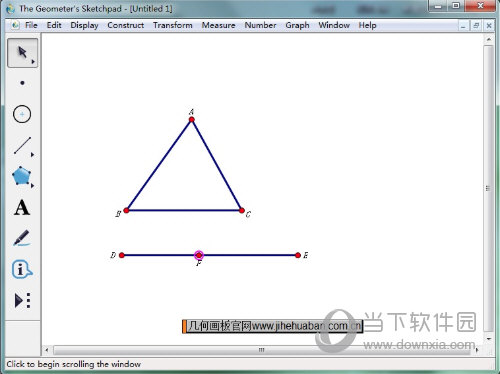Select the Polygon tool
The image size is (500, 374).
click(x=22, y=176)
